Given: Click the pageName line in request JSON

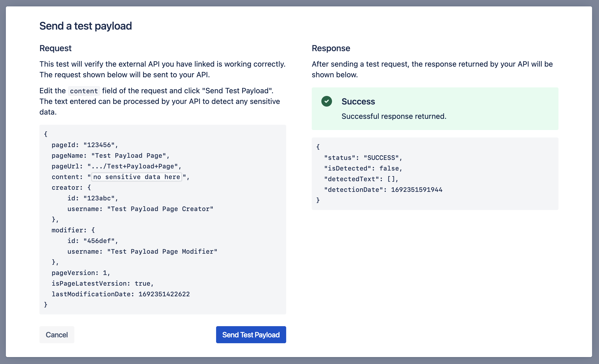Looking at the screenshot, I should tap(110, 156).
